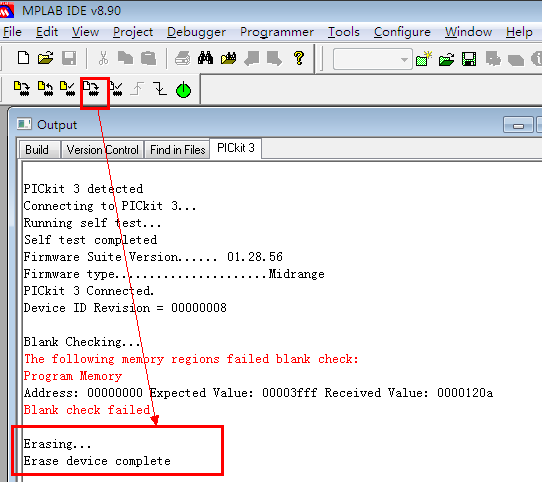Viewport: 542px width, 482px height.
Task: Click the Firmware Suite Version 01.28.56 line
Action: click(x=153, y=257)
